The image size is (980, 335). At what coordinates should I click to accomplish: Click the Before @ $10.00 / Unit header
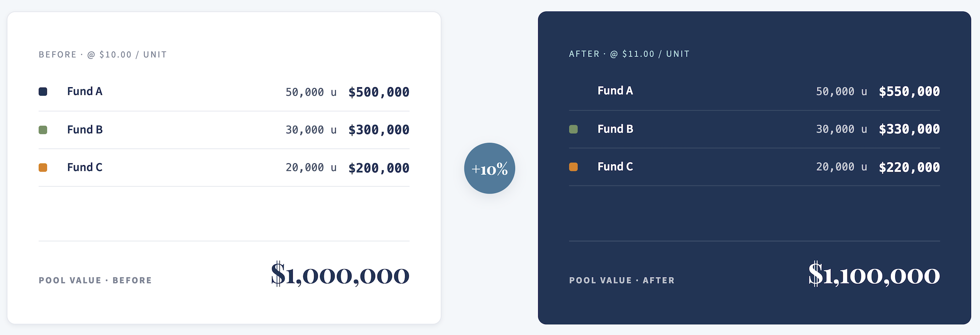click(103, 55)
